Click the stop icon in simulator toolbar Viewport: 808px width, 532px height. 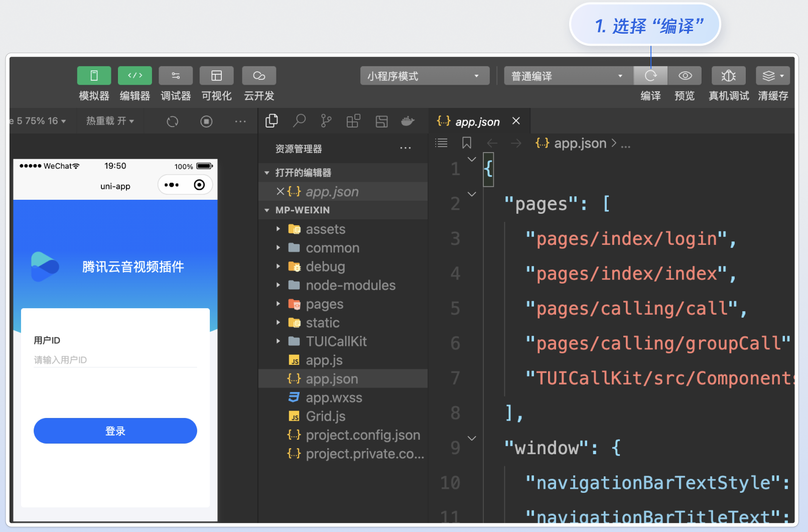tap(206, 121)
